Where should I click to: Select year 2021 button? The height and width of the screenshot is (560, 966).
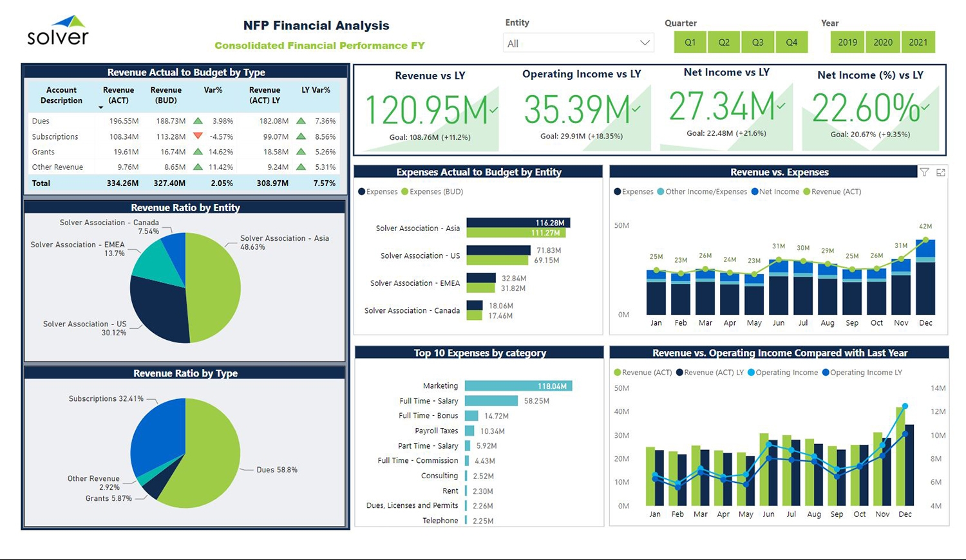[x=918, y=42]
